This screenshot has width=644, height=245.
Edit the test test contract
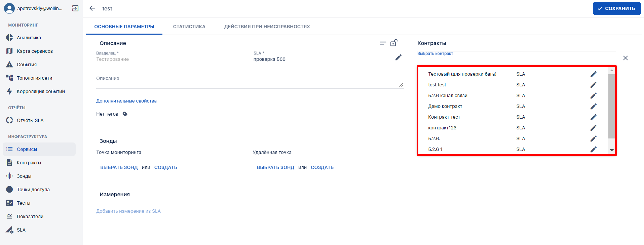pyautogui.click(x=594, y=85)
